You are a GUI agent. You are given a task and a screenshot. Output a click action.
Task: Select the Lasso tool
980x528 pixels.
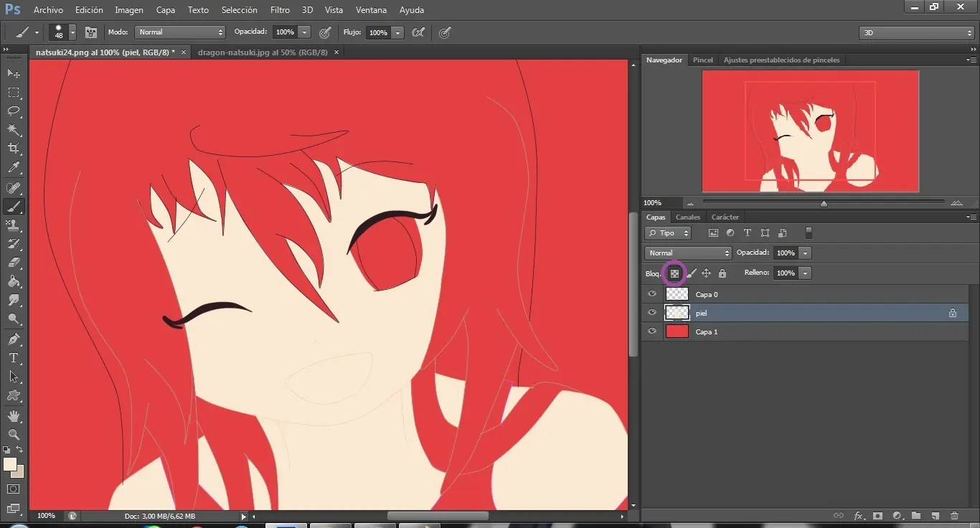coord(14,111)
